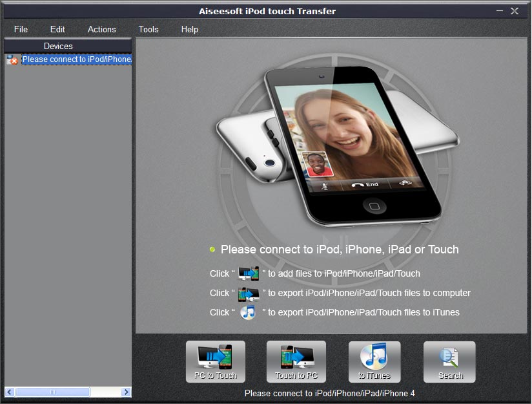Click the iPod touch FaceTime image
The image size is (532, 404).
tap(338, 146)
